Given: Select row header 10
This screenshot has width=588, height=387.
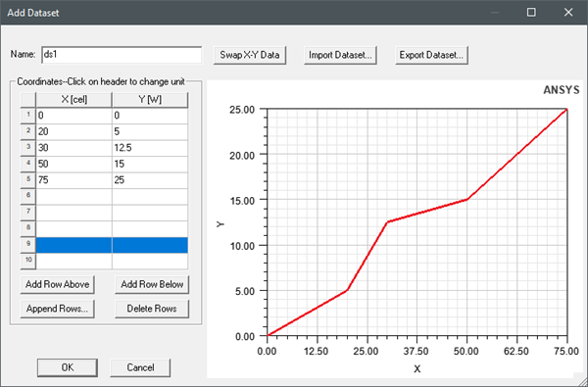Looking at the screenshot, I should [x=28, y=261].
